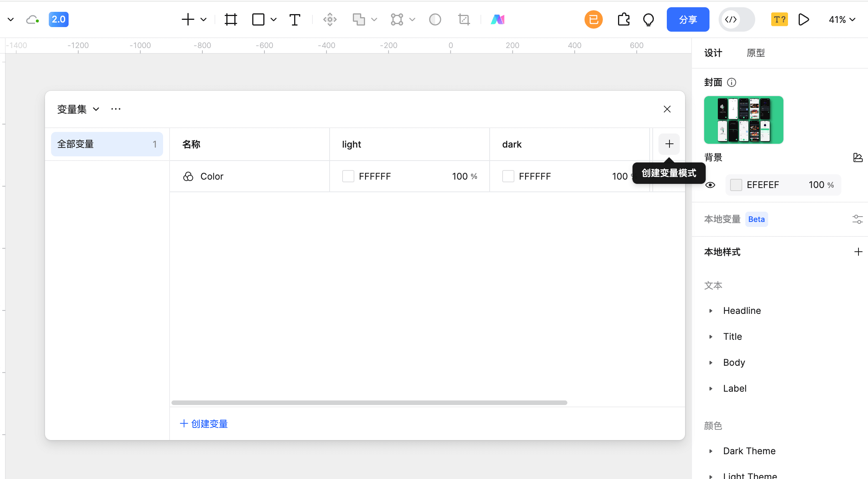Expand the Label text style group
868x479 pixels.
pyautogui.click(x=711, y=389)
